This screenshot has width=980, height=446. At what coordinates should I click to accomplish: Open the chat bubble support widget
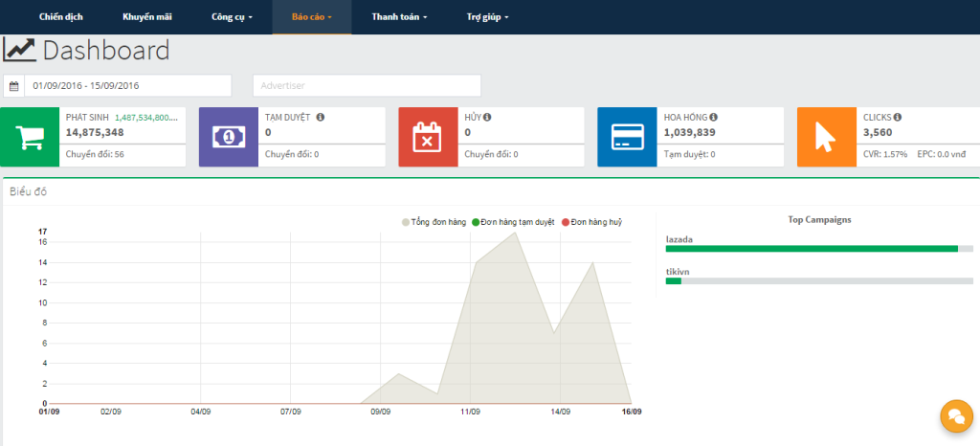point(957,416)
